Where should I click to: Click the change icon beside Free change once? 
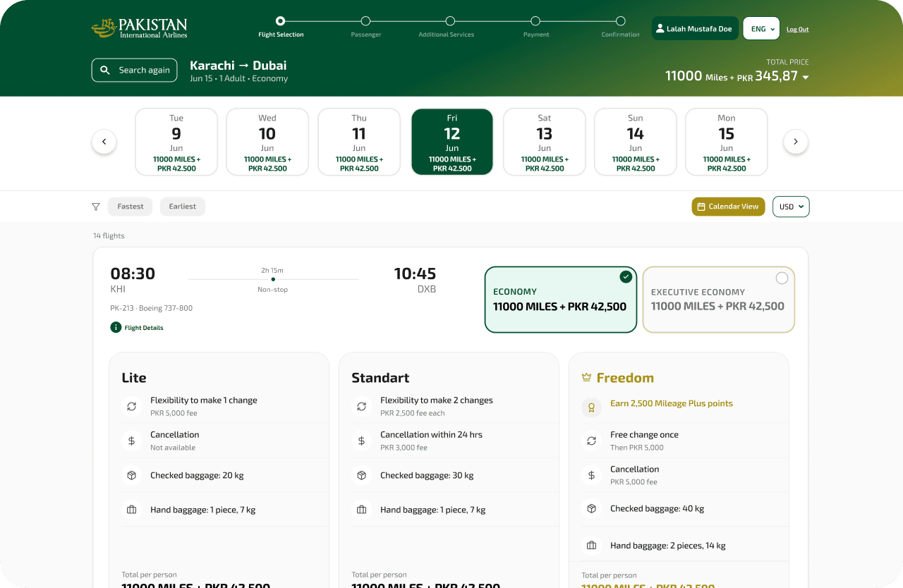tap(591, 441)
